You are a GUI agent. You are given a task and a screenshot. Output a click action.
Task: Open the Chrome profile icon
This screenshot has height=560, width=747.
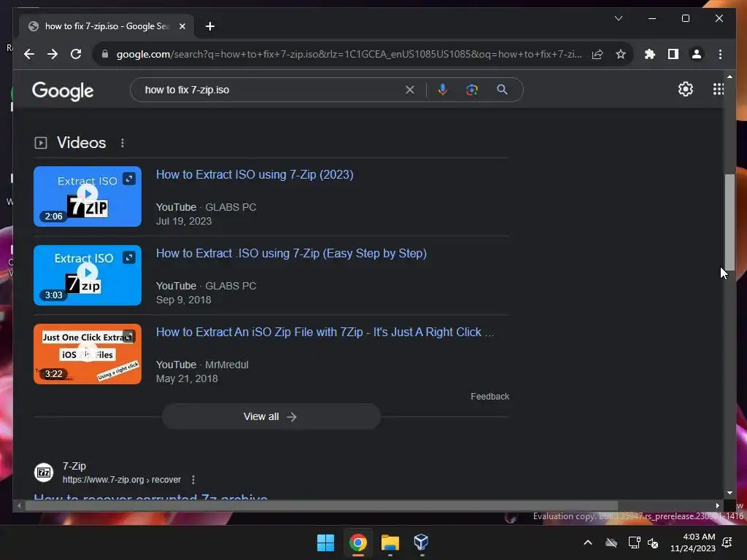tap(697, 54)
